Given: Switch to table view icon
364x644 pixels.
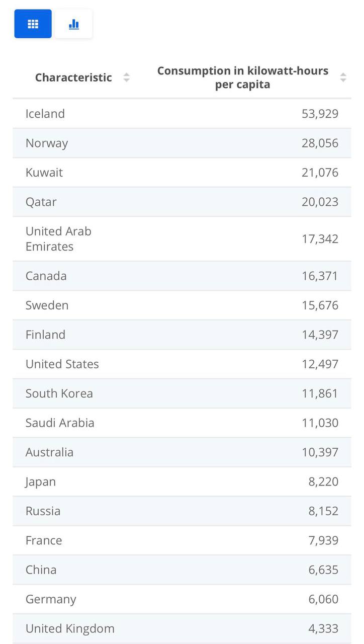Looking at the screenshot, I should 33,24.
